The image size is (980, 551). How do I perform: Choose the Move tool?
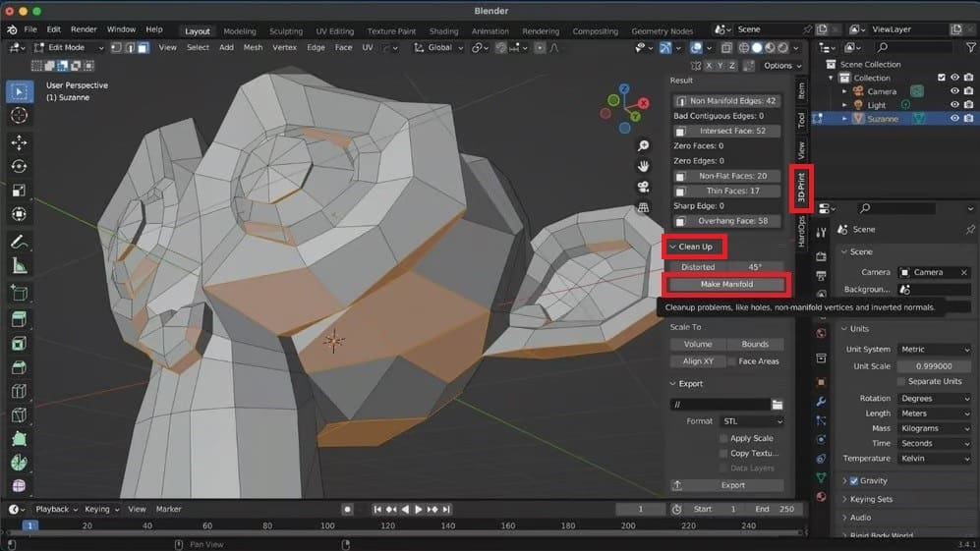click(19, 143)
